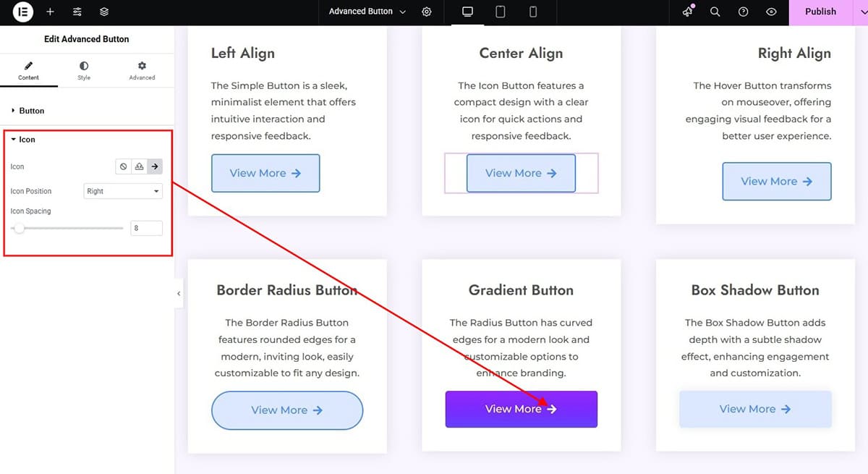Click the Edit Advanced Button panel title
Viewport: 868px width, 474px height.
coord(87,39)
